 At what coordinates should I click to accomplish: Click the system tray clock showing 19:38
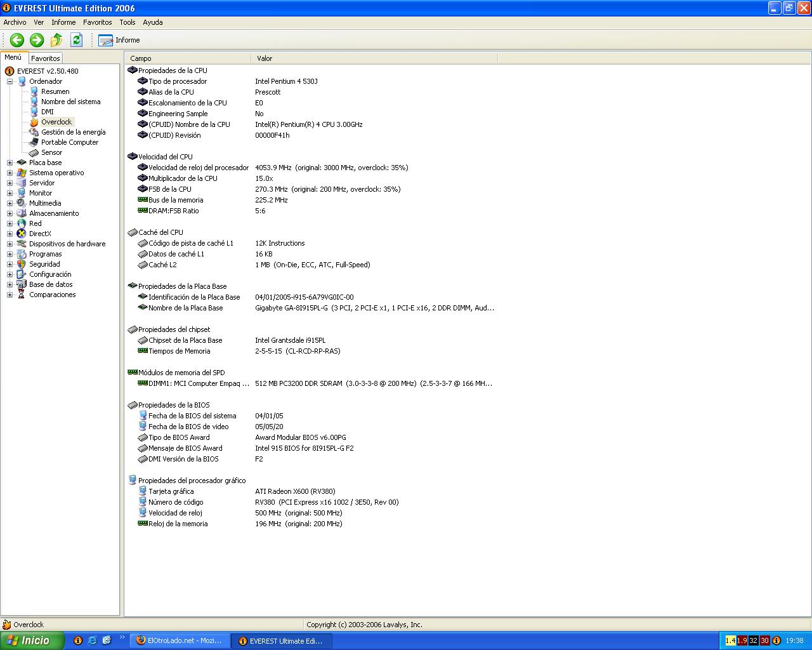(794, 641)
